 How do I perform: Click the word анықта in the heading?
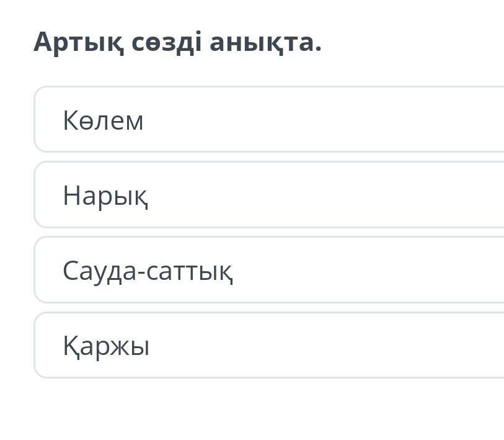coord(265,42)
